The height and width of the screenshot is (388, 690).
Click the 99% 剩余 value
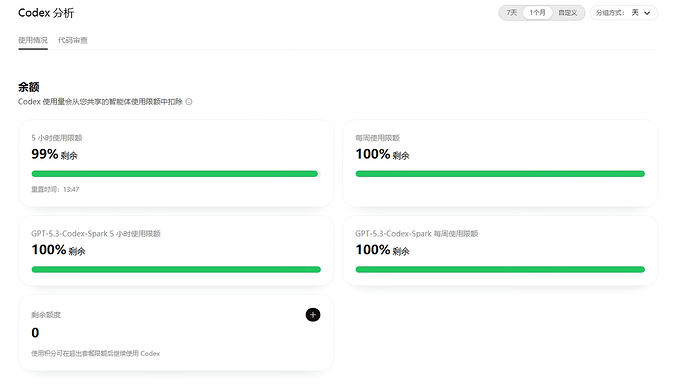point(54,154)
